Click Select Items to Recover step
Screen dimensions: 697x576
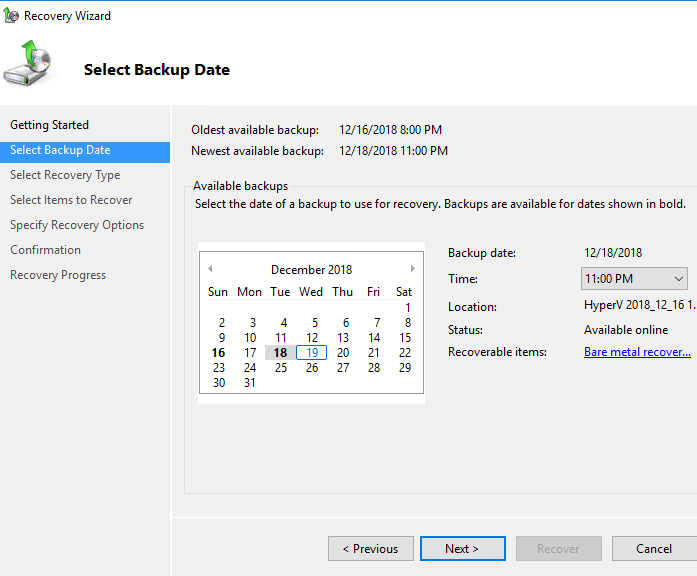[71, 200]
